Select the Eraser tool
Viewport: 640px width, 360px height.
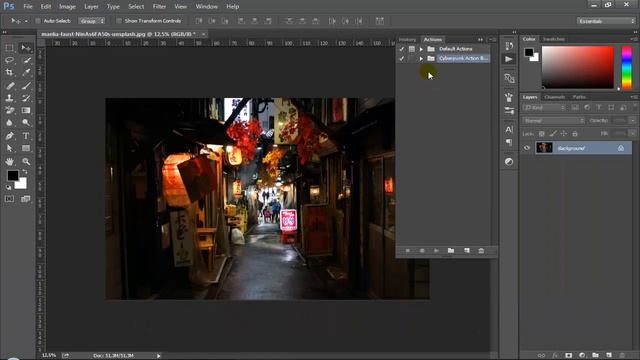(x=9, y=110)
